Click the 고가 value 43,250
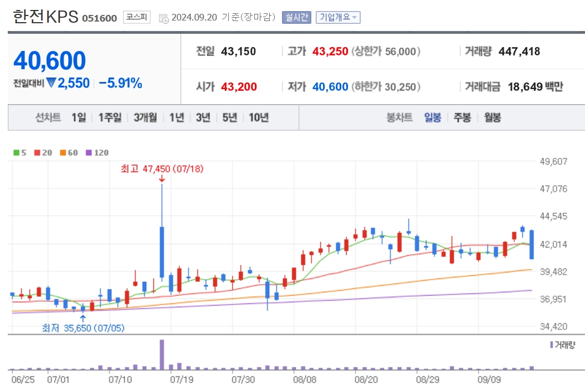 [x=330, y=51]
